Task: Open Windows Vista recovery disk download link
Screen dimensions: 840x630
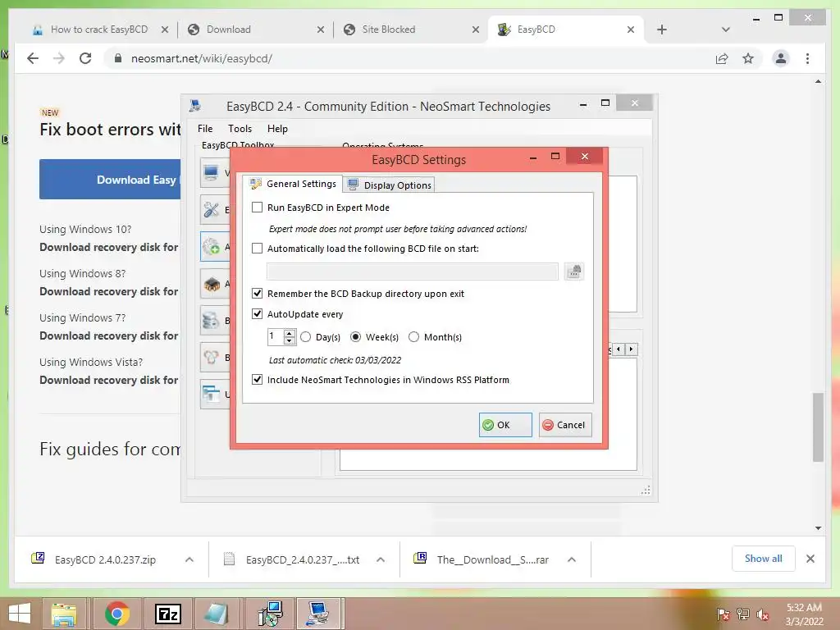Action: [x=109, y=381]
